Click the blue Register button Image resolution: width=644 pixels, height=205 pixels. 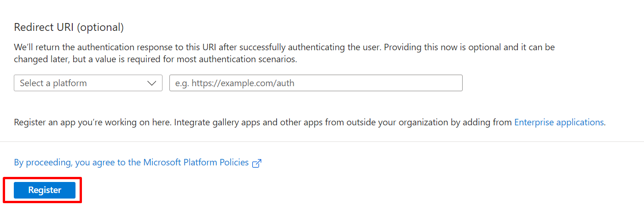(x=45, y=190)
